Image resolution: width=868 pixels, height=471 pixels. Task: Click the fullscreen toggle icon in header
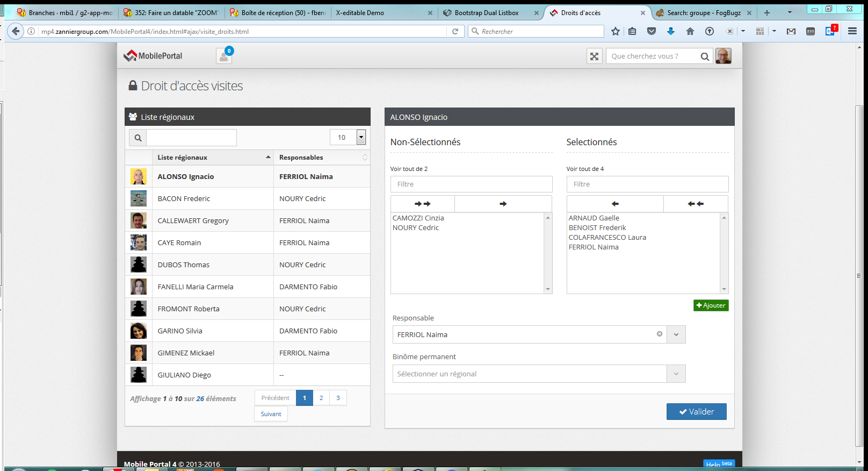594,56
